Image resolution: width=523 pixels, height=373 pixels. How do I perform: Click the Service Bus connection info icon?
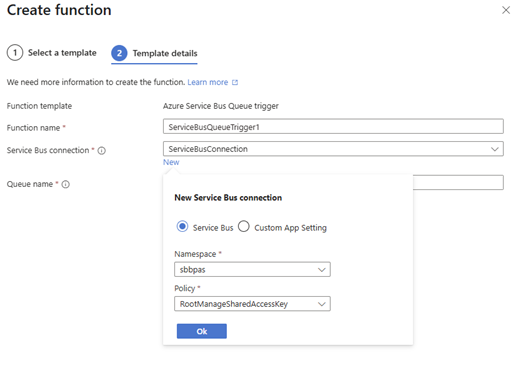coord(101,151)
